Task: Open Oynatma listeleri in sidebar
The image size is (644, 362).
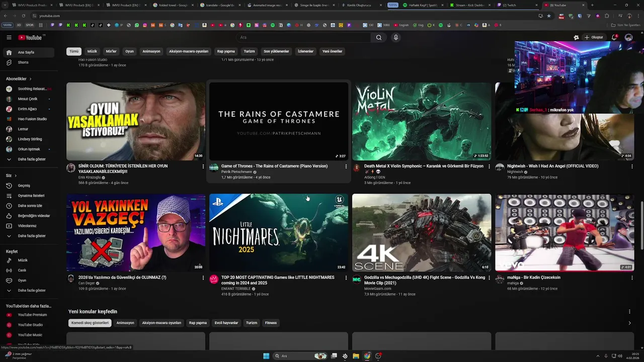Action: tap(29, 196)
